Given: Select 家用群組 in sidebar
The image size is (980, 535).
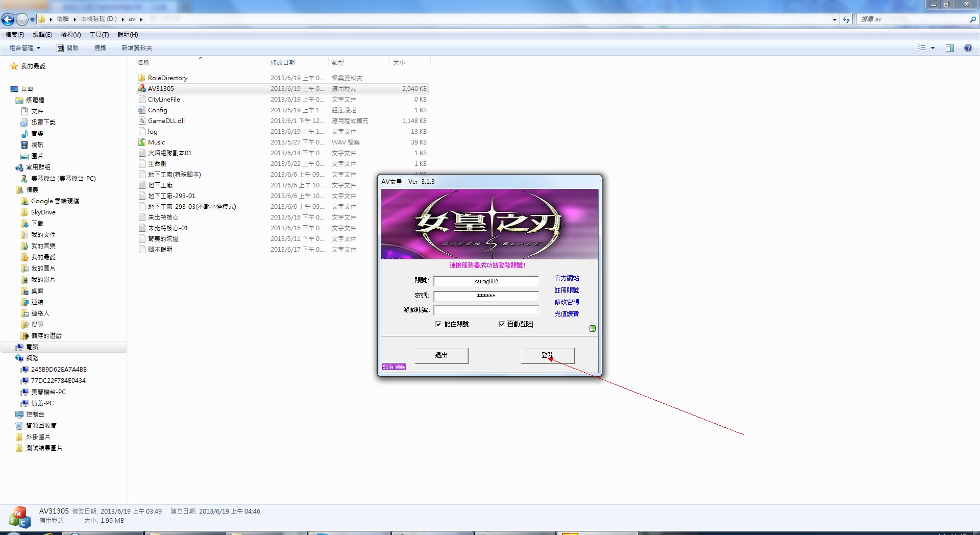Looking at the screenshot, I should pos(33,167).
